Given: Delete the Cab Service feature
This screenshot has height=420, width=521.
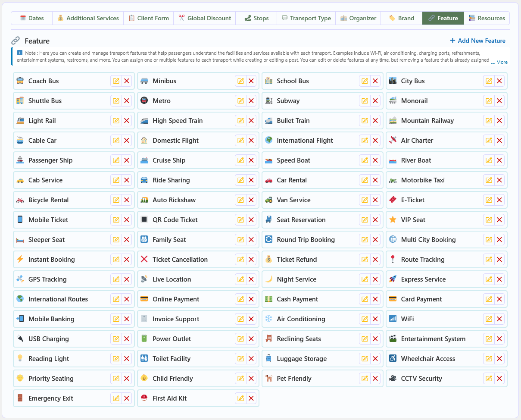Looking at the screenshot, I should [x=127, y=180].
